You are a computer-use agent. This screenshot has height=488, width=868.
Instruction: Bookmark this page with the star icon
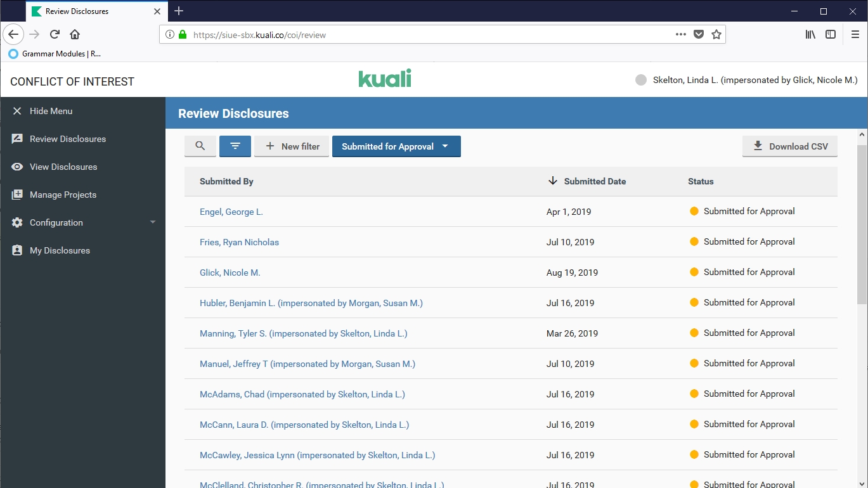pyautogui.click(x=716, y=34)
